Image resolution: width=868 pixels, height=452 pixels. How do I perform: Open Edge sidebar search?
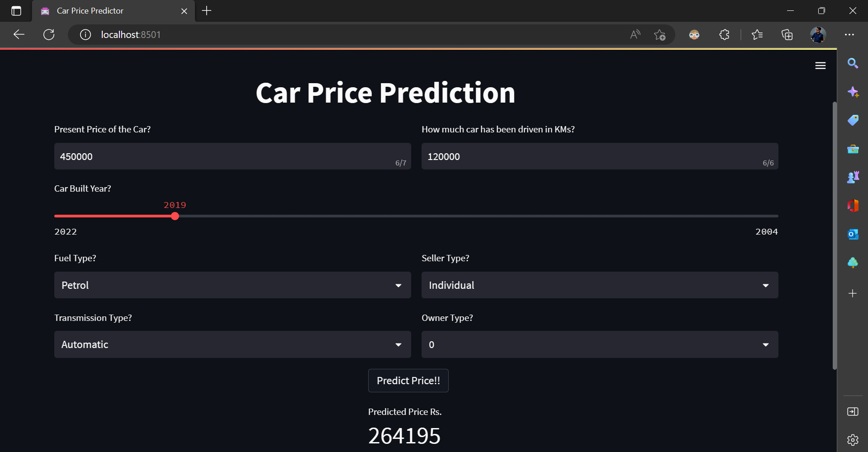click(853, 63)
